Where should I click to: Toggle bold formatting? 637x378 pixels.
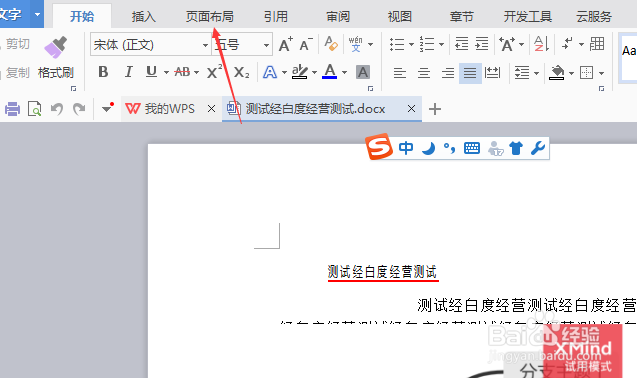(104, 72)
